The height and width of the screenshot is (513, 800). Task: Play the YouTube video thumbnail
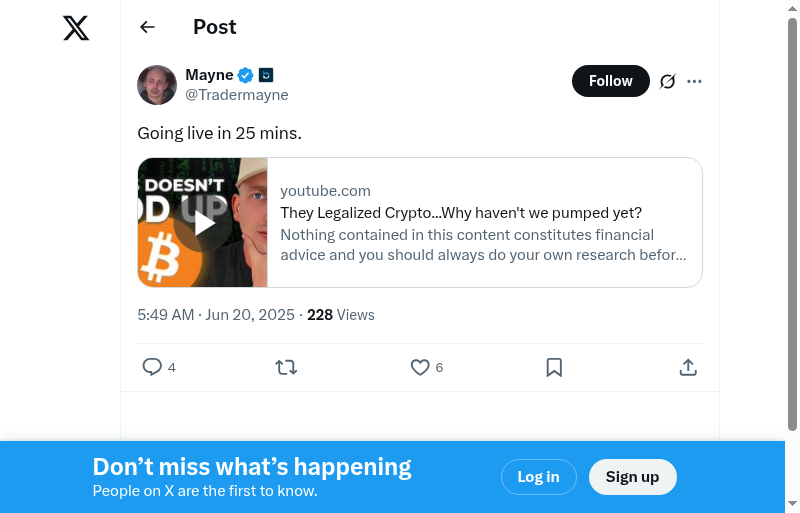point(204,223)
